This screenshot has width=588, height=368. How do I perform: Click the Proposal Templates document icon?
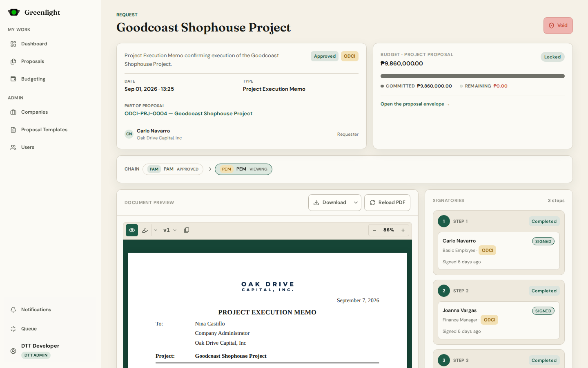tap(13, 130)
